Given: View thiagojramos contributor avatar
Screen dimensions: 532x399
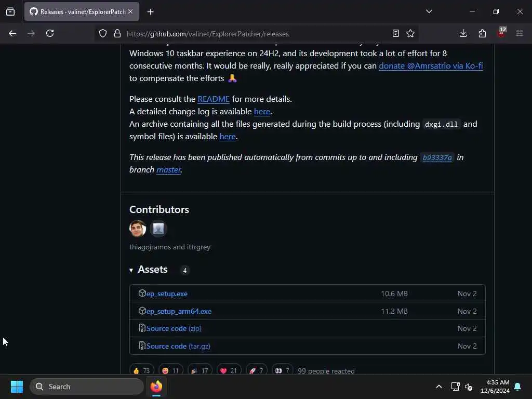Looking at the screenshot, I should click(x=138, y=229).
